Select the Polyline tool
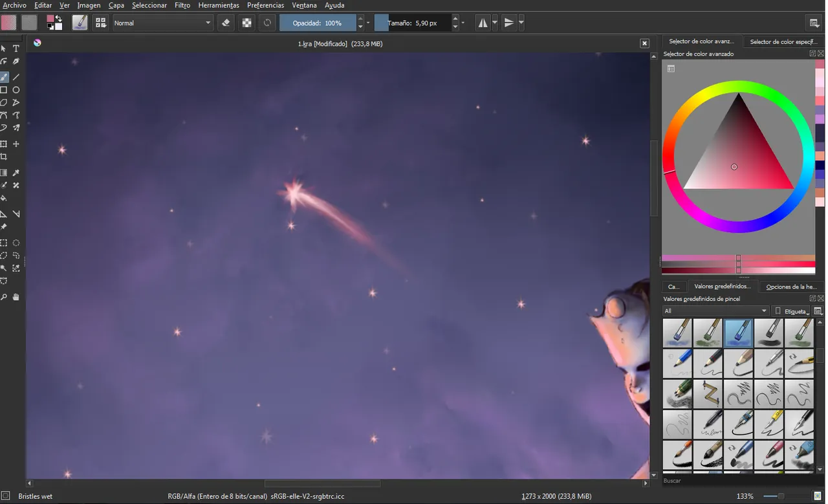This screenshot has height=504, width=828. 16,102
